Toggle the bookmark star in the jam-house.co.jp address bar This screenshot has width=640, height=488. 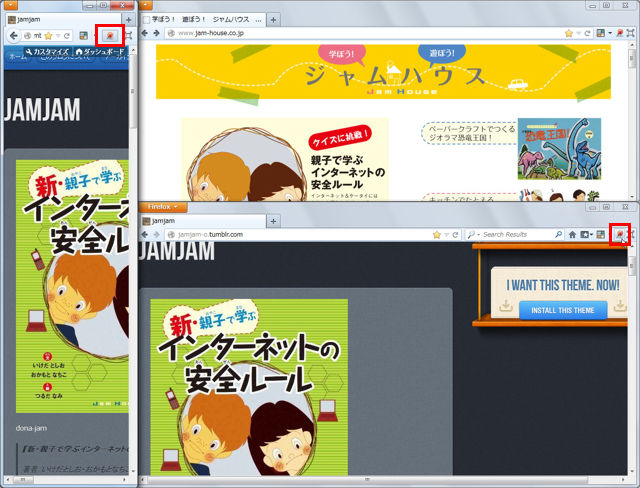click(x=569, y=33)
